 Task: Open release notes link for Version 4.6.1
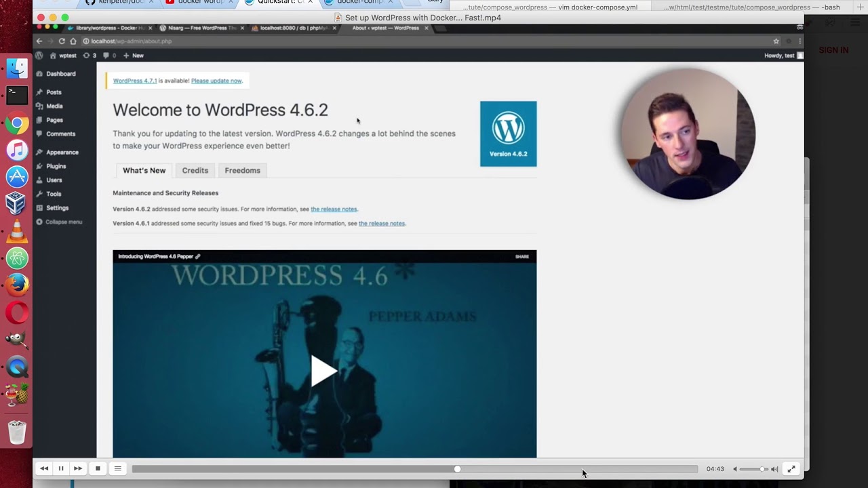[x=382, y=224]
